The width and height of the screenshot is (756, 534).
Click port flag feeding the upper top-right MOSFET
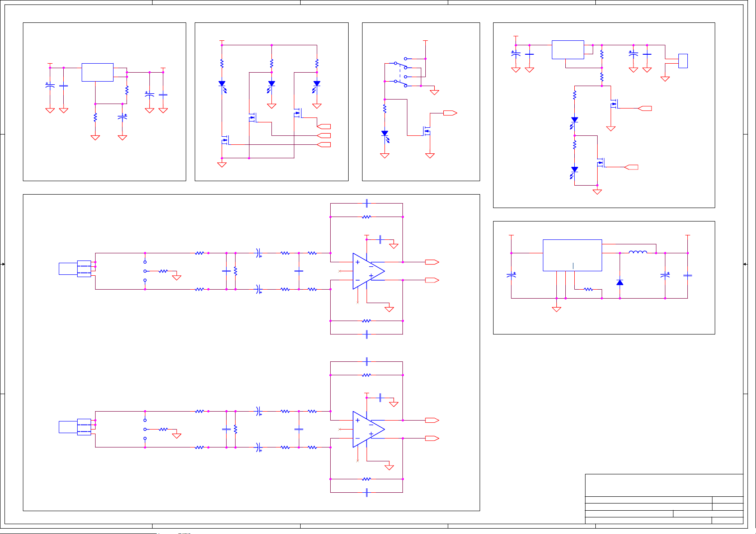tap(645, 108)
